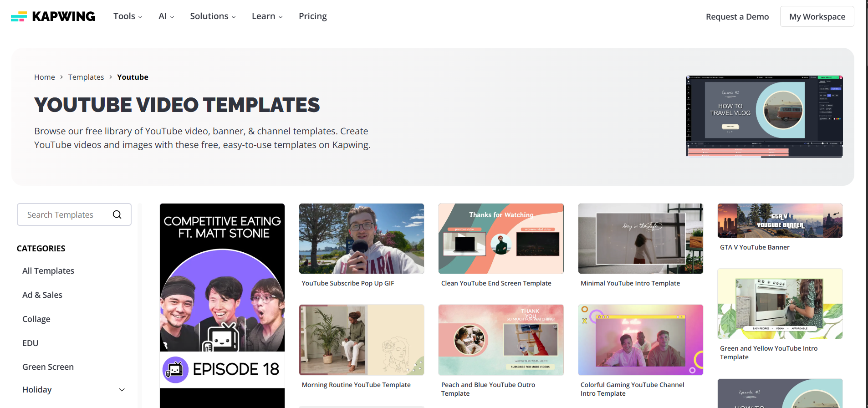Expand the Holiday category chevron
This screenshot has height=408, width=868.
[122, 390]
